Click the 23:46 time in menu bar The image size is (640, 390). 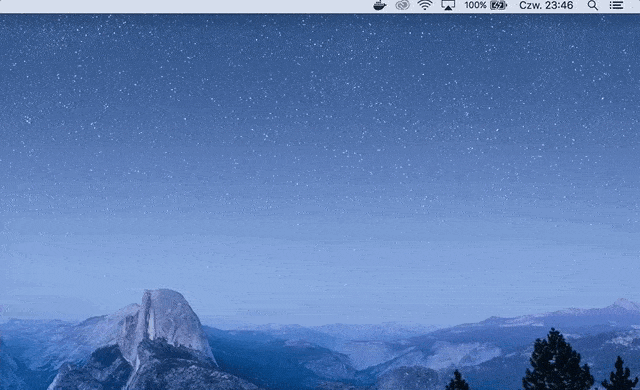[x=560, y=5]
